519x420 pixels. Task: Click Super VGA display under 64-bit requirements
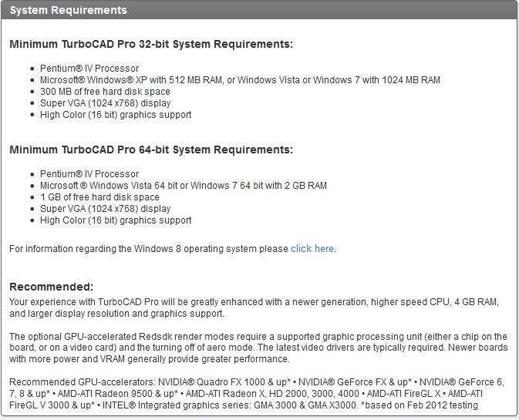click(x=105, y=209)
